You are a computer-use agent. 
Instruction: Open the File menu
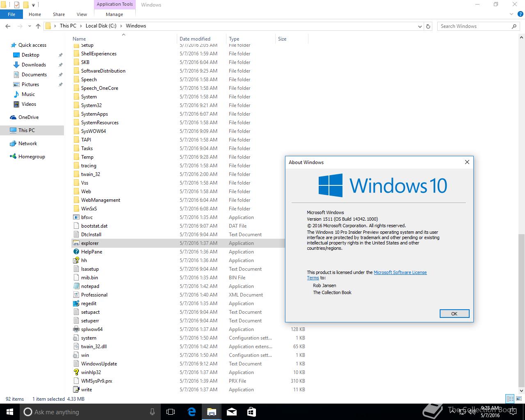(11, 14)
